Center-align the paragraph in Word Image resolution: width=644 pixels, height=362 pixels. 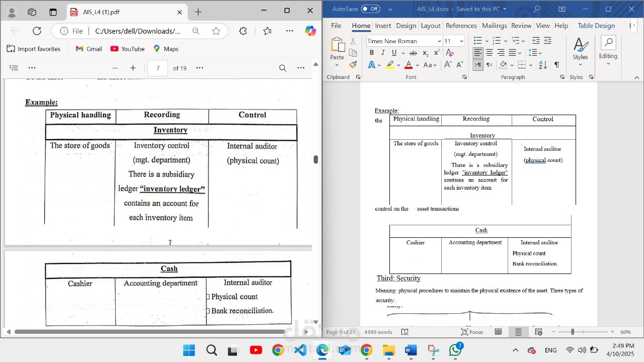[489, 53]
